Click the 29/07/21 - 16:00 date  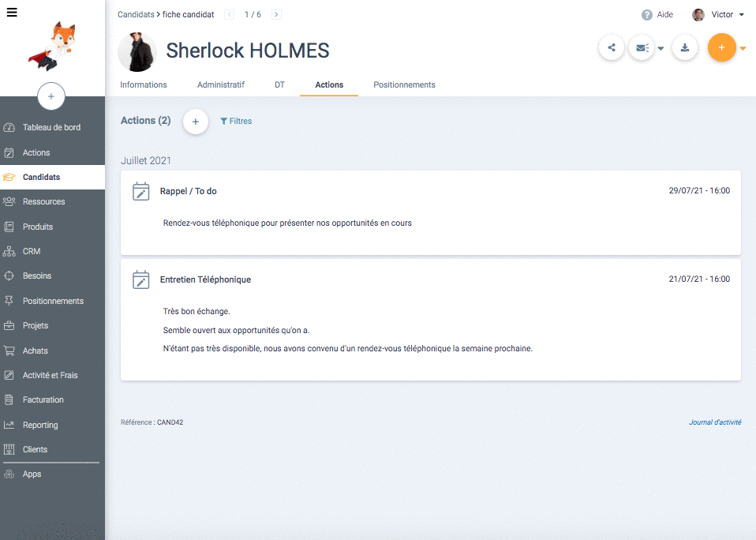699,190
